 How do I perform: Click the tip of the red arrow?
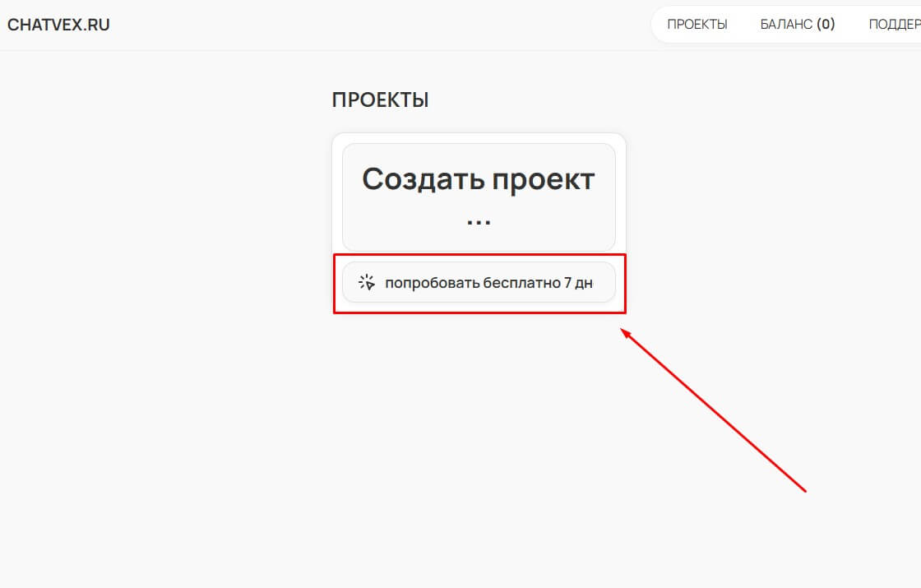coord(622,331)
